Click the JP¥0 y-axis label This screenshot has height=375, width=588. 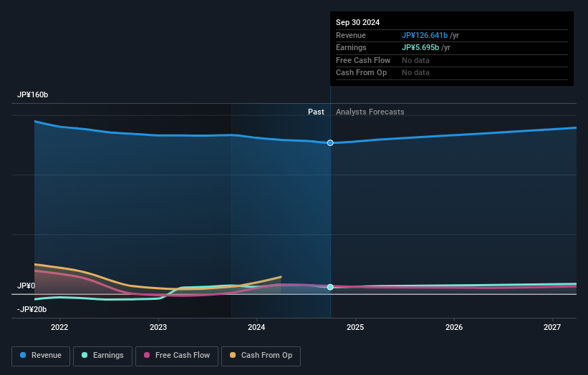tap(26, 286)
